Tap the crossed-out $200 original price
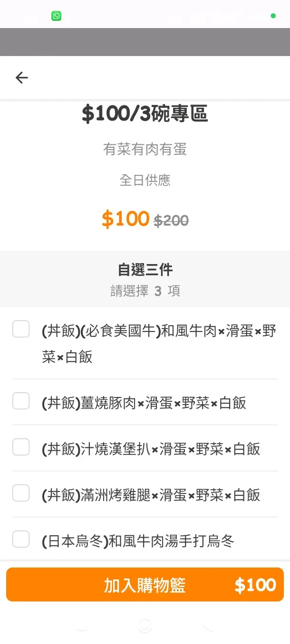This screenshot has width=290, height=644. tap(171, 220)
